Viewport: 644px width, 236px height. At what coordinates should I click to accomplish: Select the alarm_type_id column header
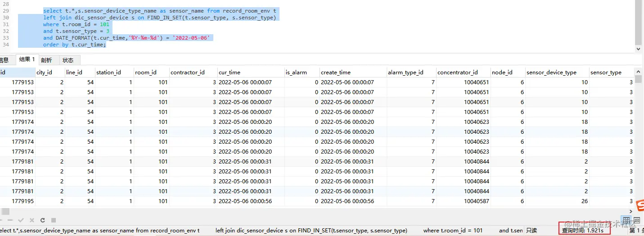(411, 72)
